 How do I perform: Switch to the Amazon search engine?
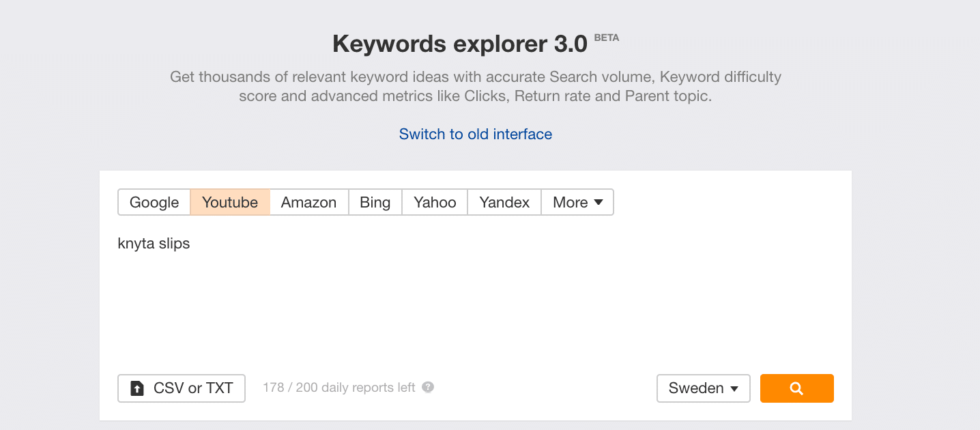(x=309, y=202)
